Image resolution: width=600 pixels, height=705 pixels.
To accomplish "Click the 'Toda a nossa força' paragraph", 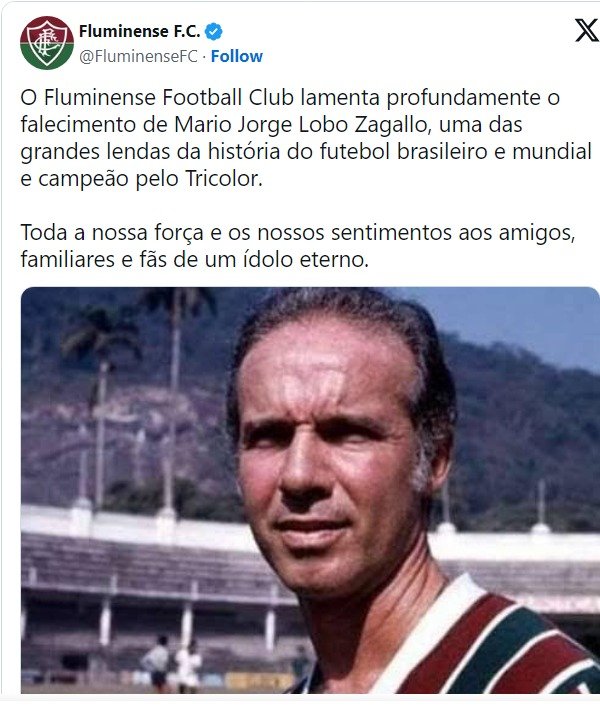I will (298, 246).
